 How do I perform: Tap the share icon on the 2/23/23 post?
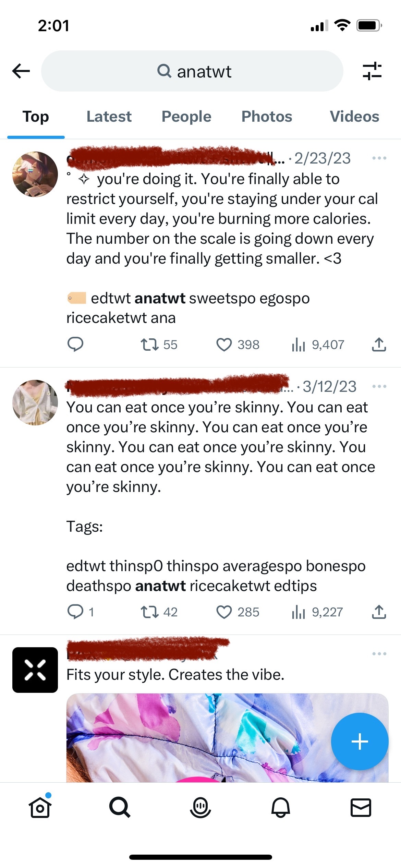pyautogui.click(x=379, y=345)
